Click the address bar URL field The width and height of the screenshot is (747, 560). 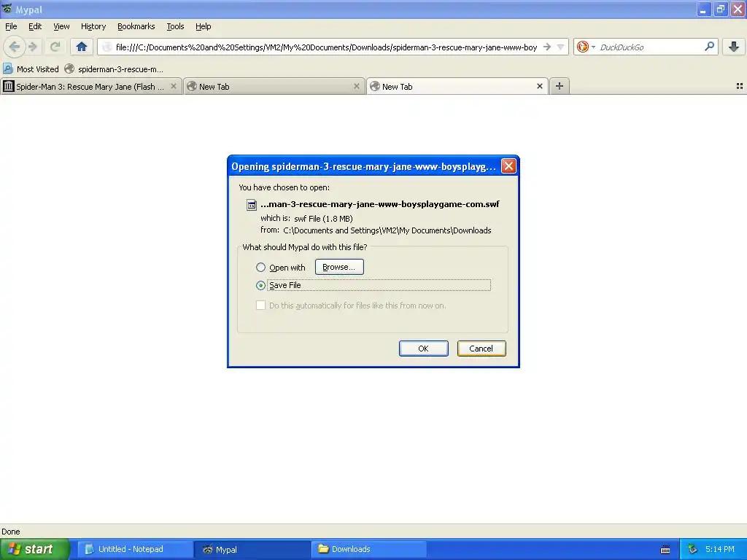[x=326, y=47]
